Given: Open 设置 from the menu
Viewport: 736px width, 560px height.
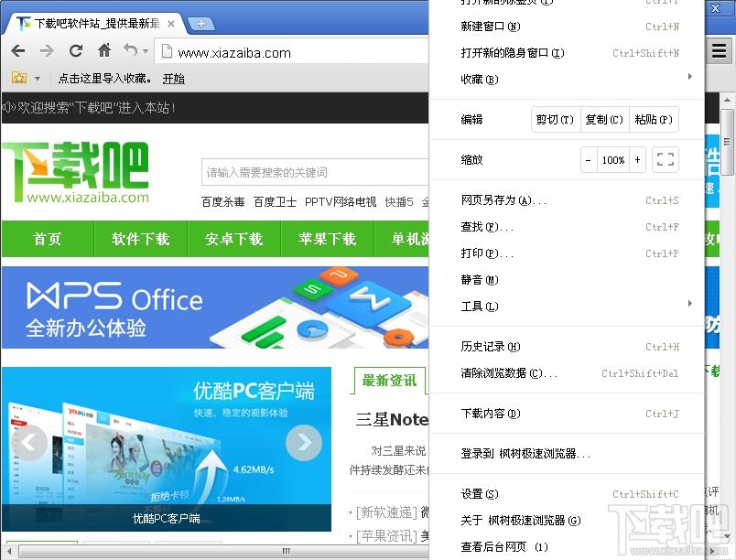Looking at the screenshot, I should coord(567,494).
